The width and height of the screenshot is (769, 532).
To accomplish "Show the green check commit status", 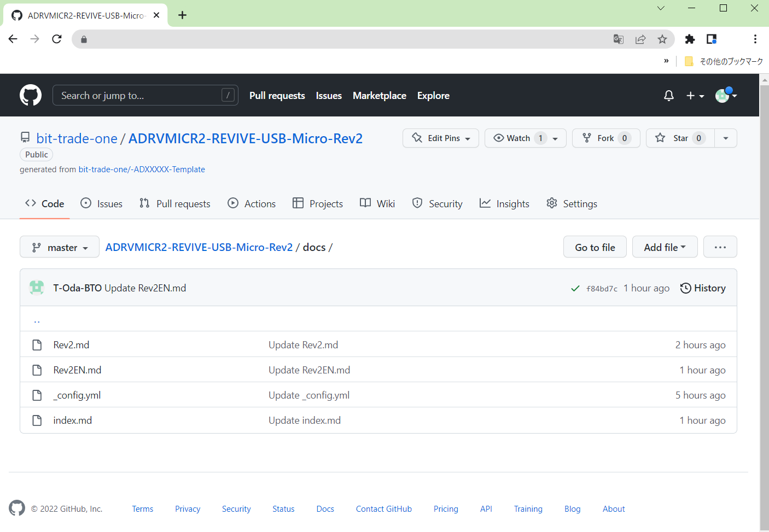I will 575,288.
